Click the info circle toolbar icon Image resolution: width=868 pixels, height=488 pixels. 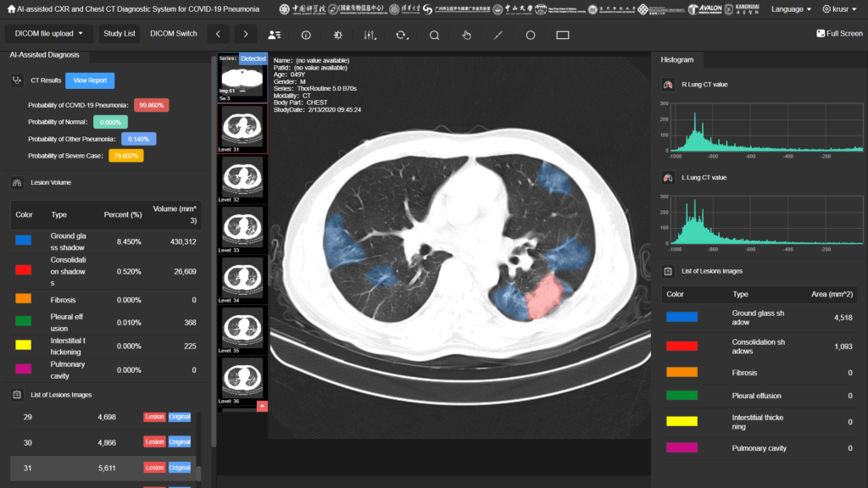(306, 35)
